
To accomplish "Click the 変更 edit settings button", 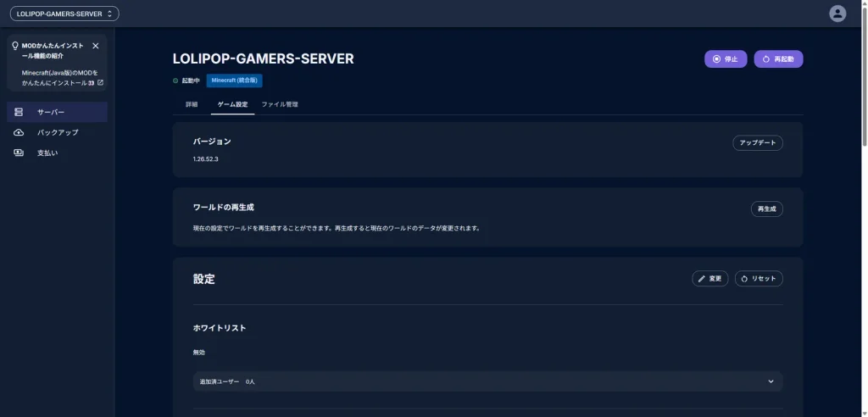I will pyautogui.click(x=709, y=279).
